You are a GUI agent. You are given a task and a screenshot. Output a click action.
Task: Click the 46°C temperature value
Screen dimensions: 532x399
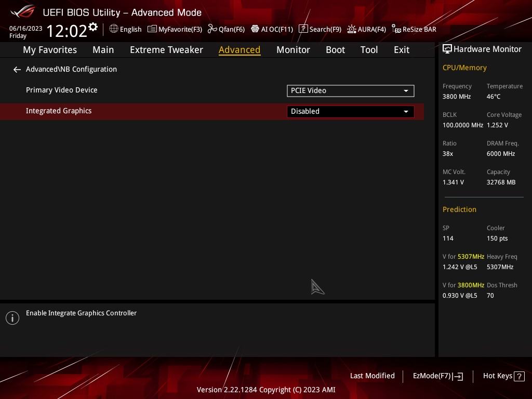[494, 97]
